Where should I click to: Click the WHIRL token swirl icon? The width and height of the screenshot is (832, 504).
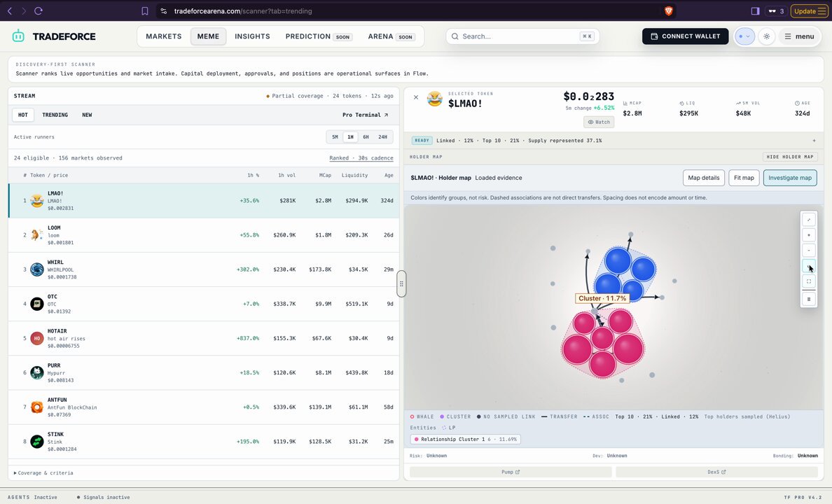[36, 269]
